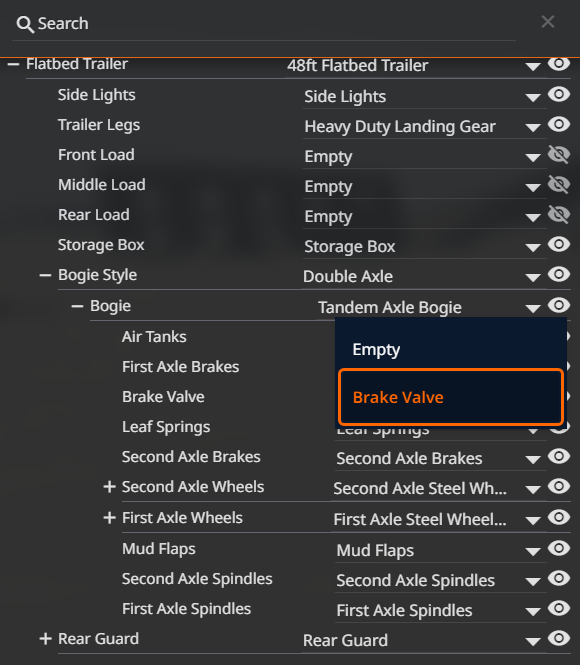Toggle Rear Load visibility eye icon
The width and height of the screenshot is (580, 665).
(559, 214)
